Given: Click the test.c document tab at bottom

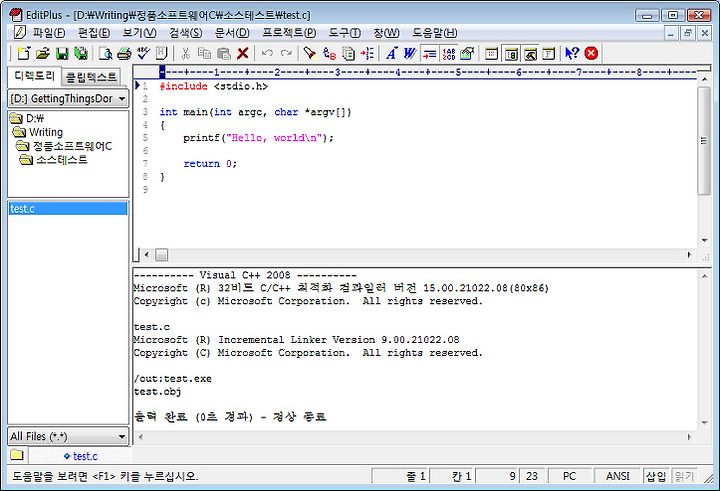Looking at the screenshot, I should [81, 456].
